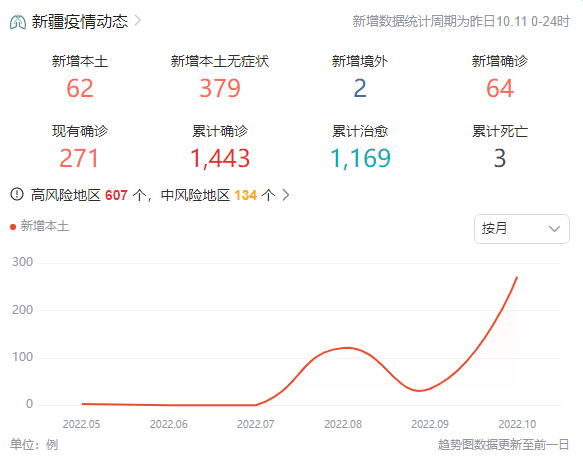Click the 新增本土无症状 value 379
Screen dimensions: 583x471
(x=220, y=88)
